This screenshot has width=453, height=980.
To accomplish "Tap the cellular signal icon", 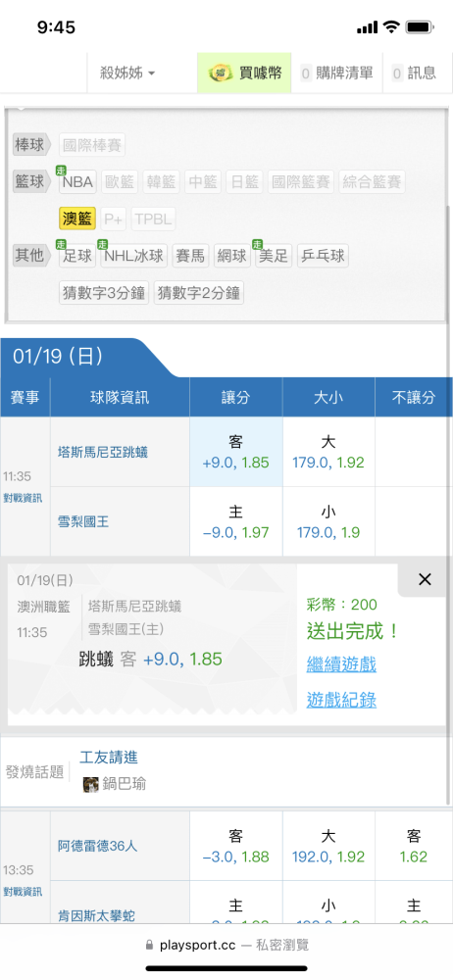I will click(x=368, y=27).
